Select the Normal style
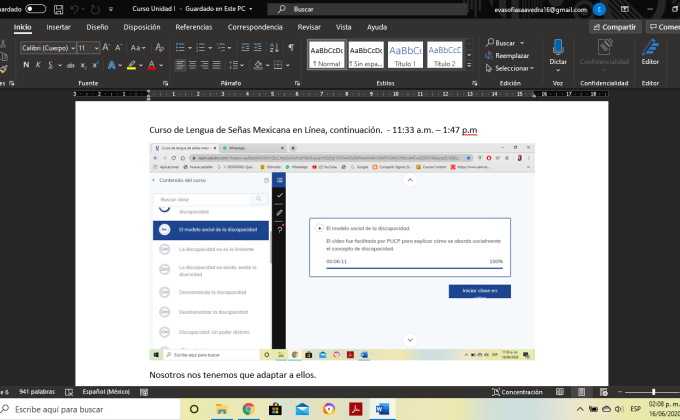The image size is (680, 420). pyautogui.click(x=327, y=55)
